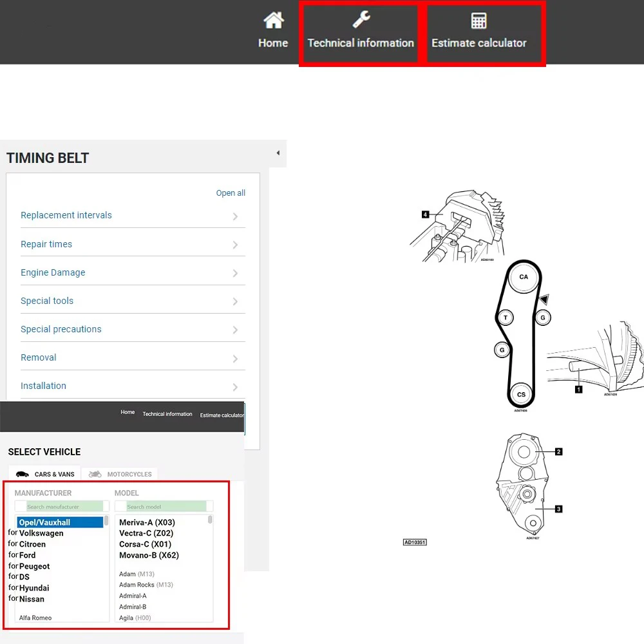
Task: Click the timing belt routing diagram
Action: coord(522,335)
